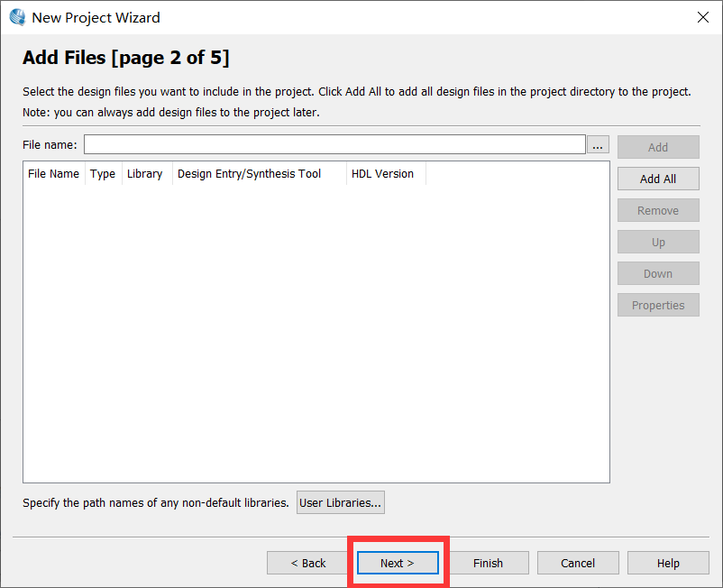
Task: Click the disabled Add button
Action: click(658, 147)
